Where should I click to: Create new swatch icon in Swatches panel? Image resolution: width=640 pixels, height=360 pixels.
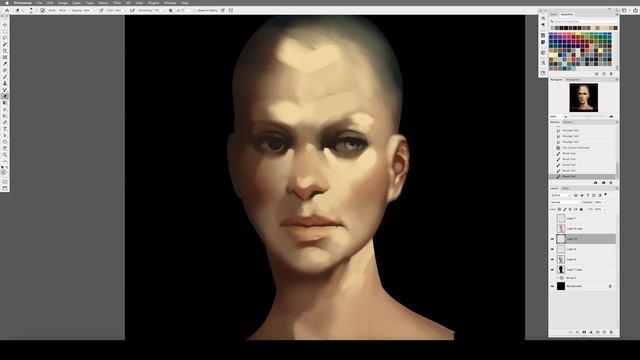click(x=604, y=74)
